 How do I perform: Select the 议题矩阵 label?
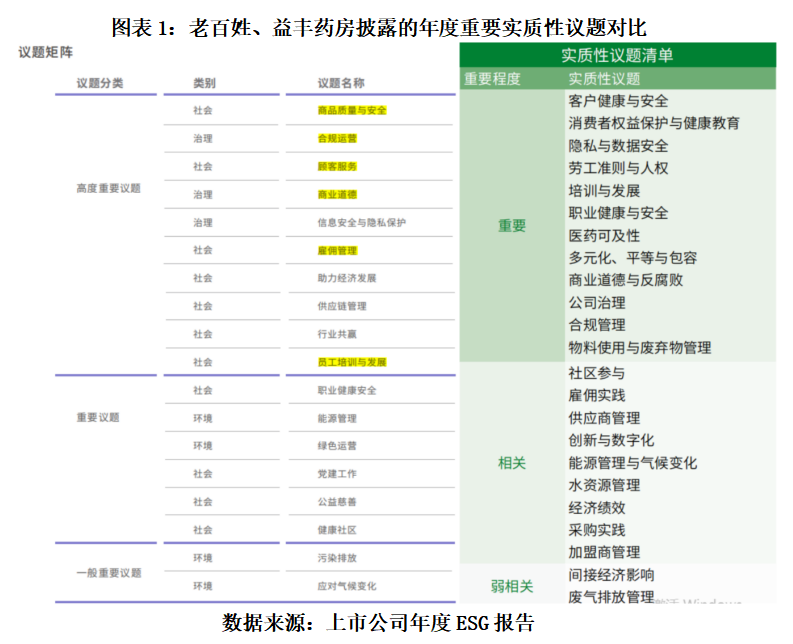click(x=46, y=52)
